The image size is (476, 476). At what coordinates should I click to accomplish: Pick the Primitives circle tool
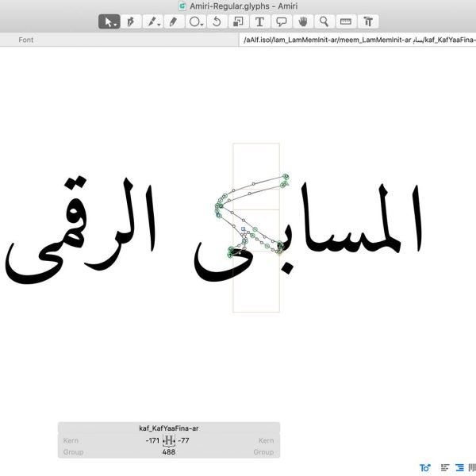[195, 21]
